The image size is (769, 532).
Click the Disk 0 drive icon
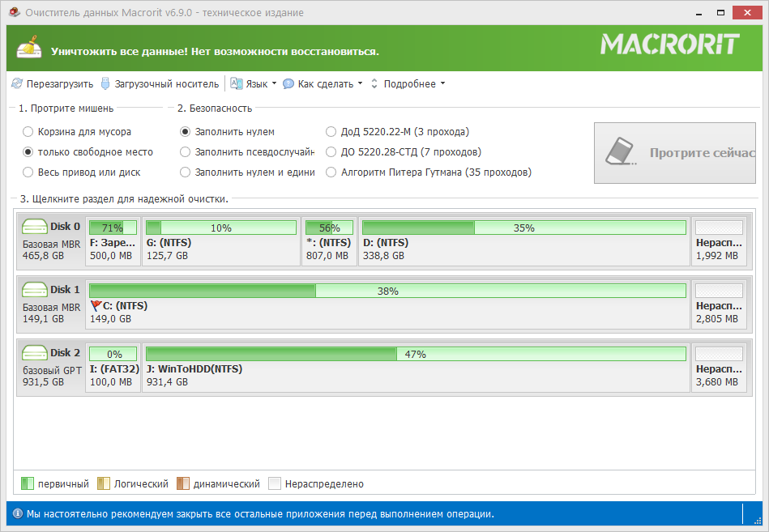[34, 226]
